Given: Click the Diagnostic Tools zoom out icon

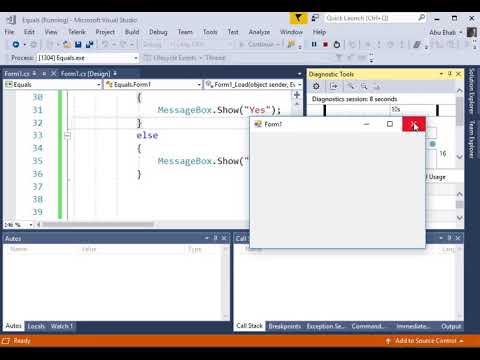Looking at the screenshot, I should pos(364,87).
